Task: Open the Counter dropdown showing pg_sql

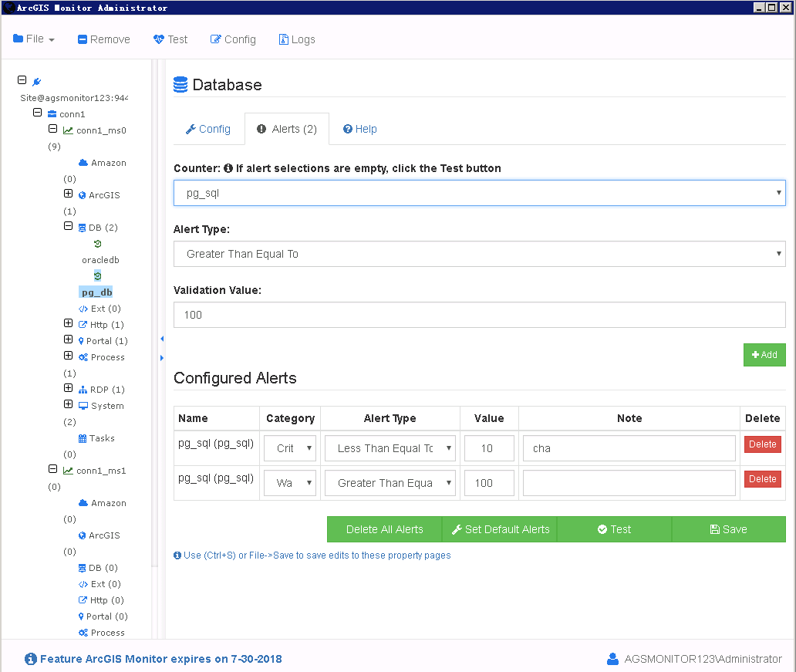Action: pyautogui.click(x=479, y=193)
